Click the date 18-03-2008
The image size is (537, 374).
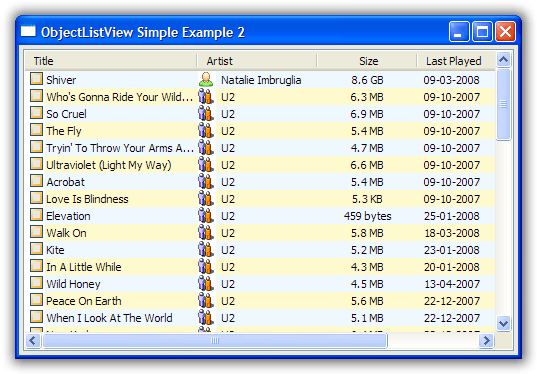452,233
